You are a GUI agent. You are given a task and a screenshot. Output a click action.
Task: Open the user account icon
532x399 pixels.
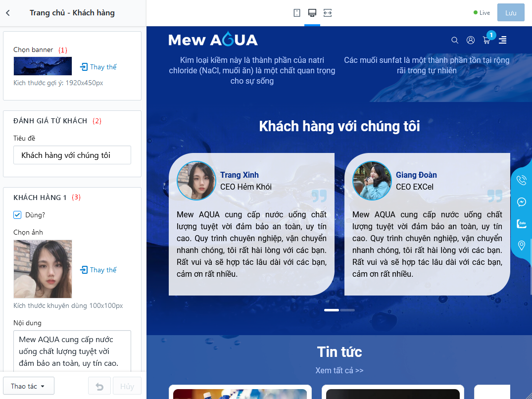(x=470, y=41)
